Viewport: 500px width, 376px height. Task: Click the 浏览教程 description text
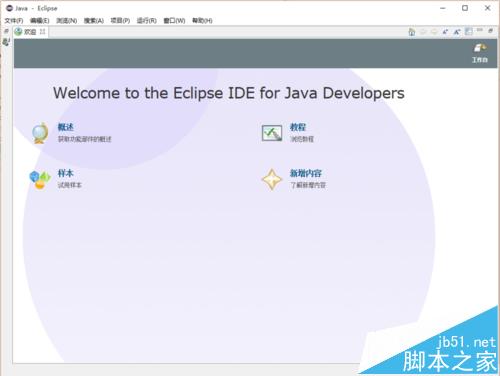[302, 139]
